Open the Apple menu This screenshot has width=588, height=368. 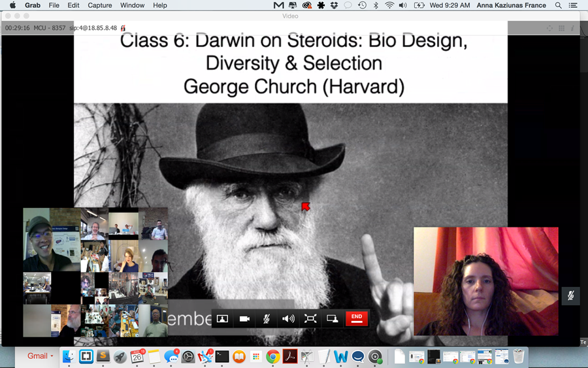point(13,5)
